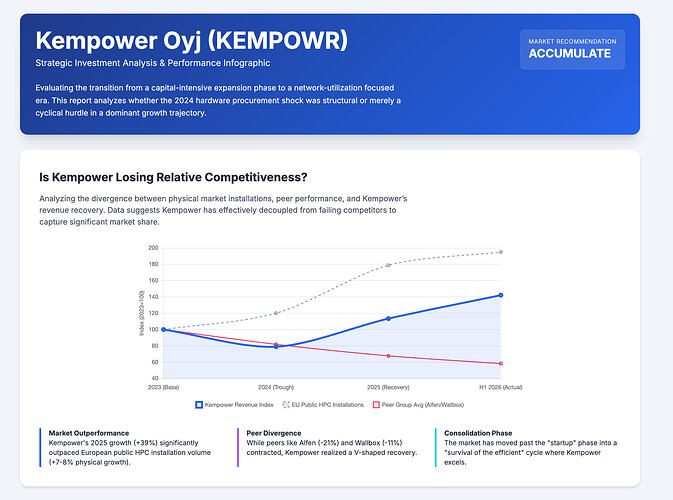Click the Strategic Investment Analysis subtitle
Image resolution: width=673 pixels, height=500 pixels.
153,63
